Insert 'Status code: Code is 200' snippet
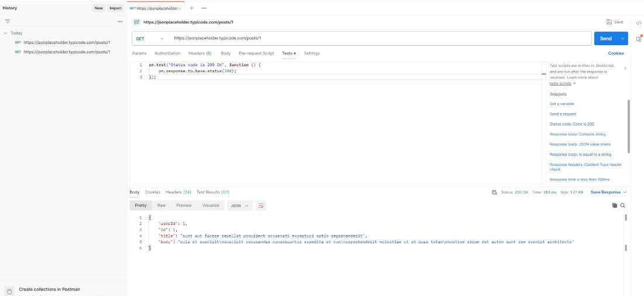This screenshot has width=644, height=296. [572, 124]
